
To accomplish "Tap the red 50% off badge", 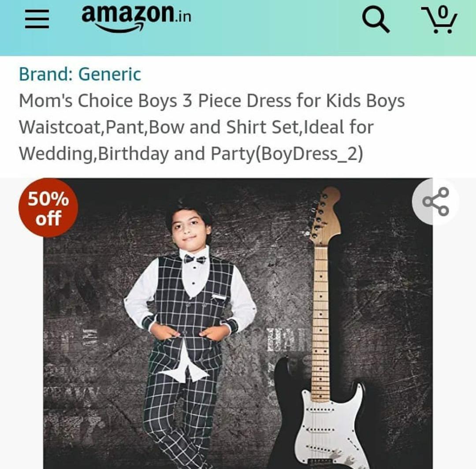I will (48, 208).
